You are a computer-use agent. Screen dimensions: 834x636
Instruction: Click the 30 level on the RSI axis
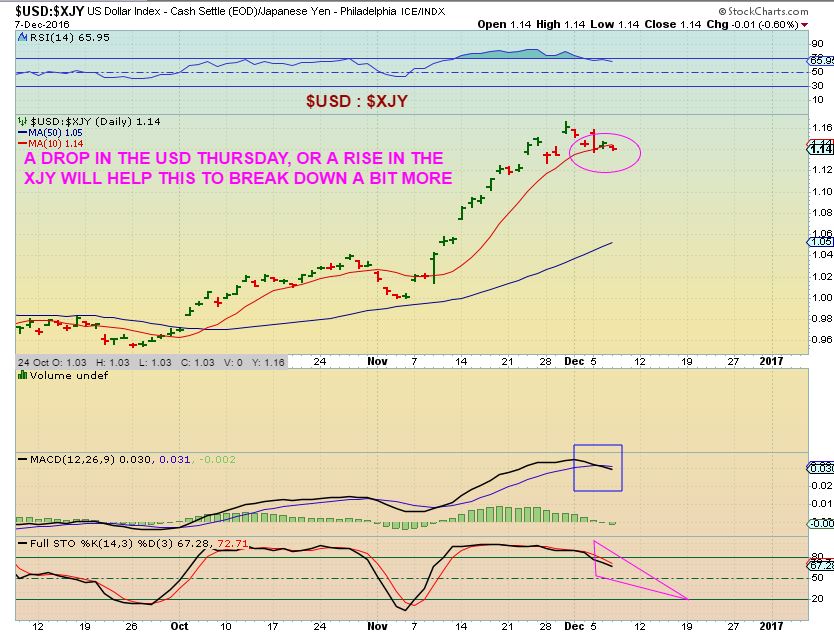pyautogui.click(x=817, y=85)
